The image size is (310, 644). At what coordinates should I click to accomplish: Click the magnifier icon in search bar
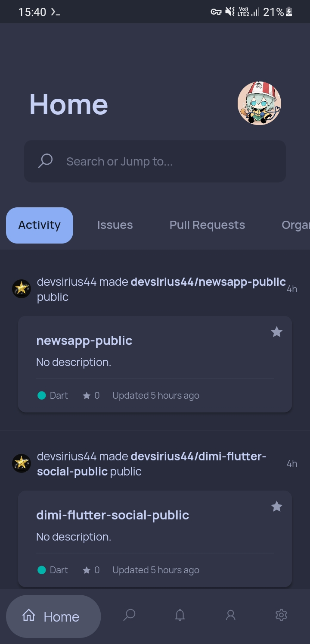[45, 161]
